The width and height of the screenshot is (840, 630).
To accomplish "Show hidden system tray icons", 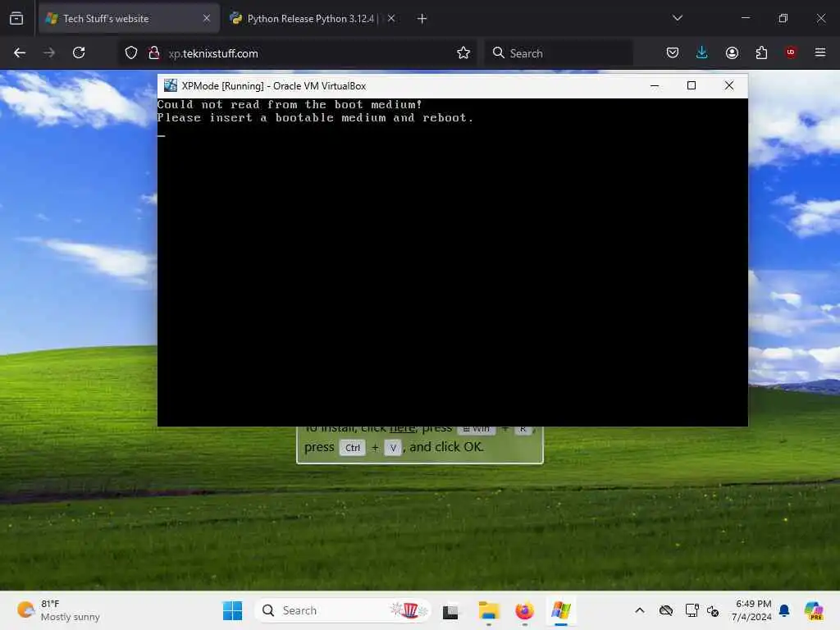I will 640,610.
